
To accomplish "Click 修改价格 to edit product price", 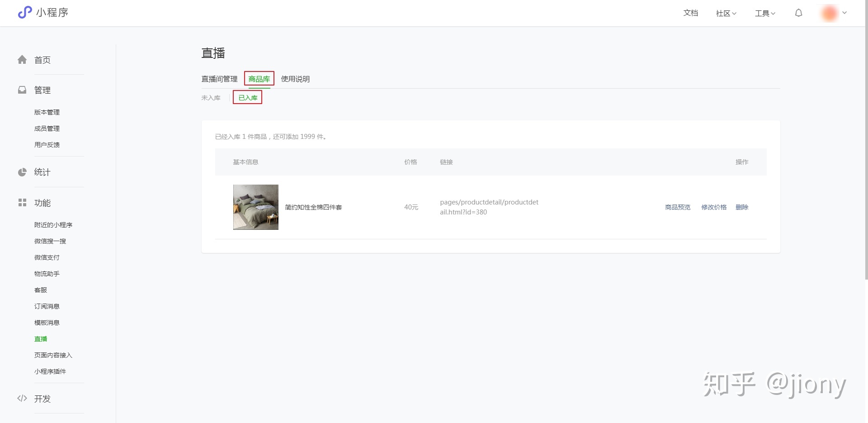I will pos(714,207).
